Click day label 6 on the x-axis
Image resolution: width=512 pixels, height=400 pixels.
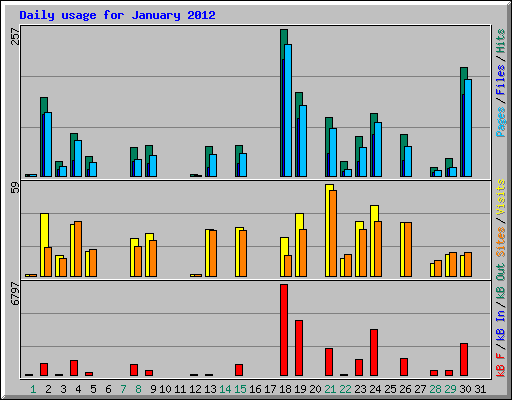pos(108,389)
